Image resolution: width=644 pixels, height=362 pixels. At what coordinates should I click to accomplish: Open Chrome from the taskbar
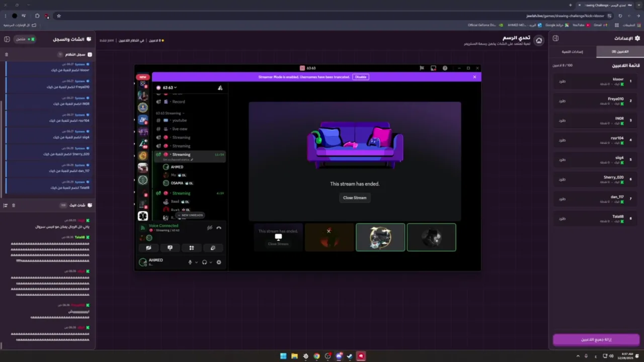pyautogui.click(x=316, y=356)
